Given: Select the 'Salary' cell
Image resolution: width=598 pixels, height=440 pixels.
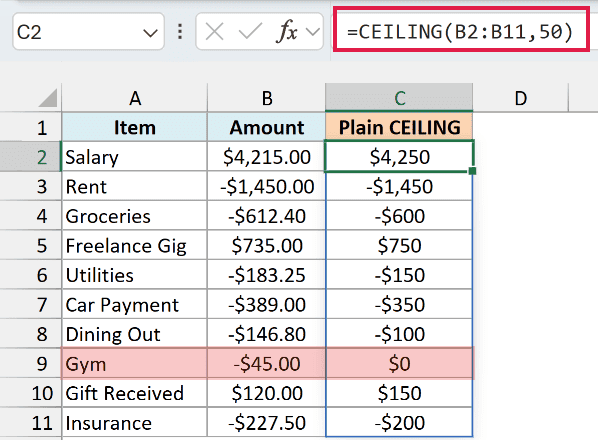Looking at the screenshot, I should tap(135, 156).
